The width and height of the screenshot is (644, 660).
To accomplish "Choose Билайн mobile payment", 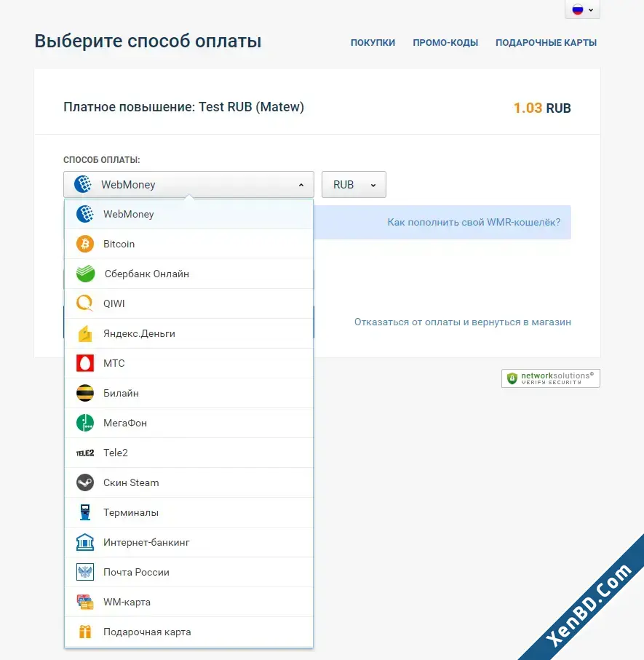I will pyautogui.click(x=188, y=393).
